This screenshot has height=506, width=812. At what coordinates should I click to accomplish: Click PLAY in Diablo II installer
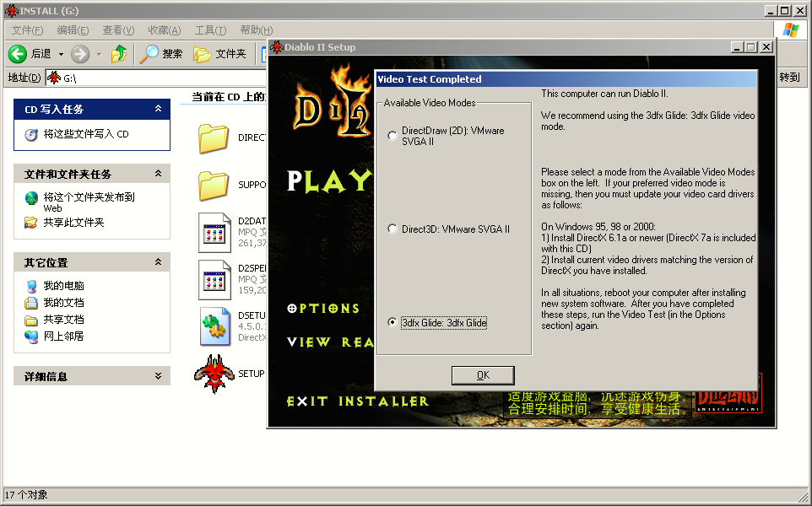coord(329,181)
